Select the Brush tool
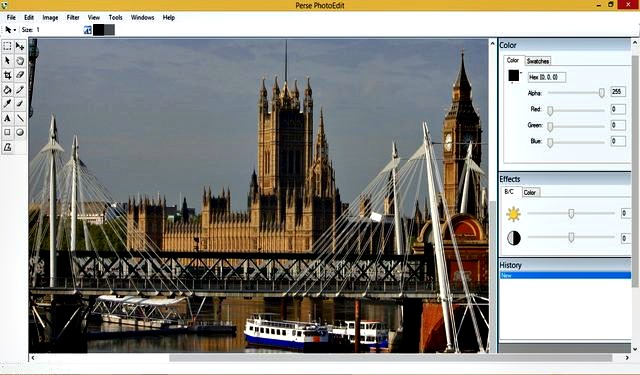640x375 pixels. (20, 90)
